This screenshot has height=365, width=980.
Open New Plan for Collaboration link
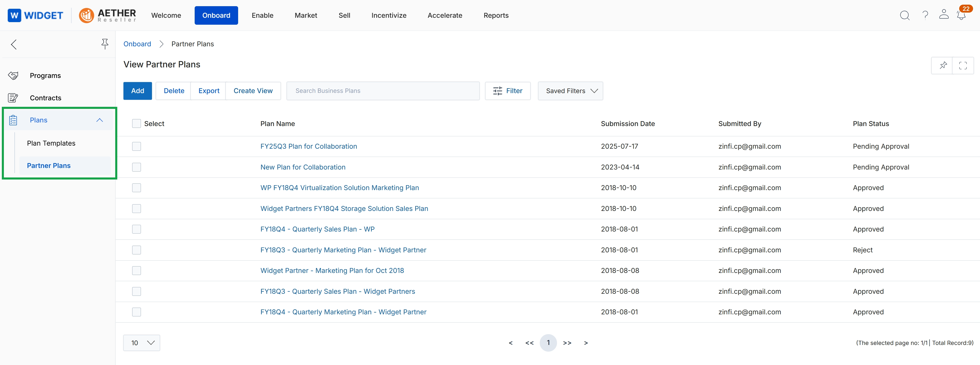pos(303,167)
